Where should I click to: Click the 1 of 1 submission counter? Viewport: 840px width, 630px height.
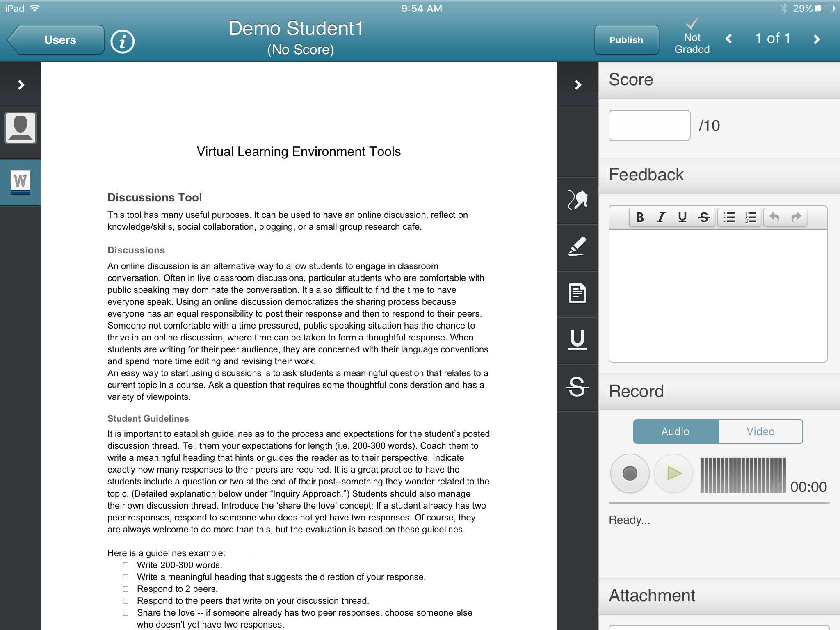pos(773,39)
